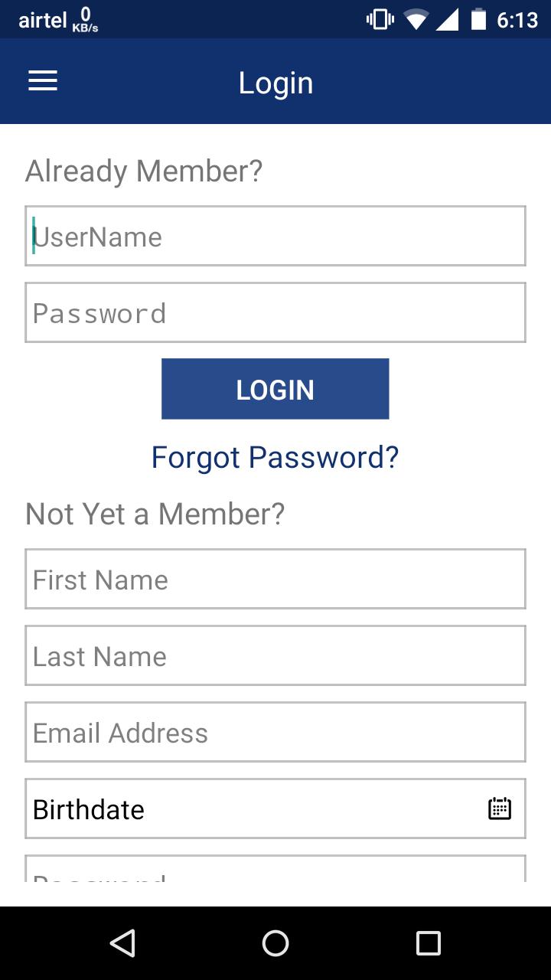This screenshot has width=551, height=980.
Task: Tap the battery icon in status bar
Action: point(479,19)
